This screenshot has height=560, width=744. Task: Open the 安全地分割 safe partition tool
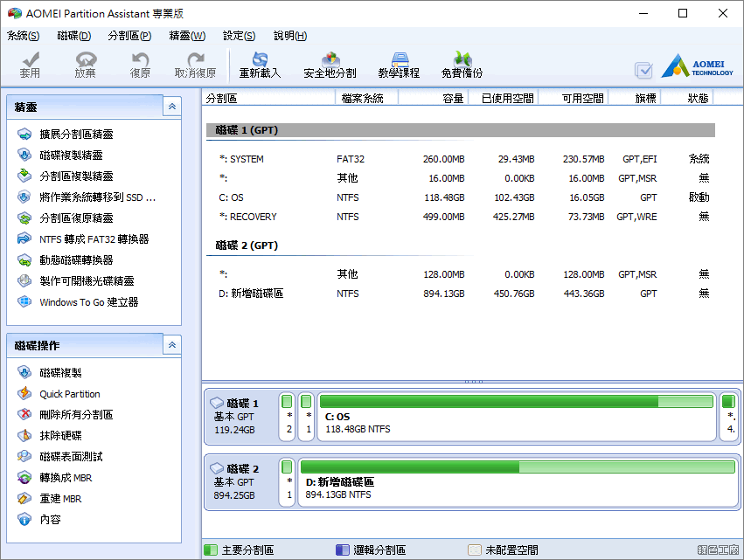[330, 65]
